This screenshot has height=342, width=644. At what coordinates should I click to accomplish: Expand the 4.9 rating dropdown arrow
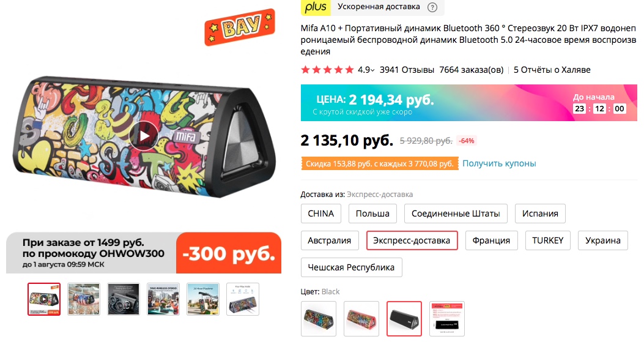click(372, 70)
